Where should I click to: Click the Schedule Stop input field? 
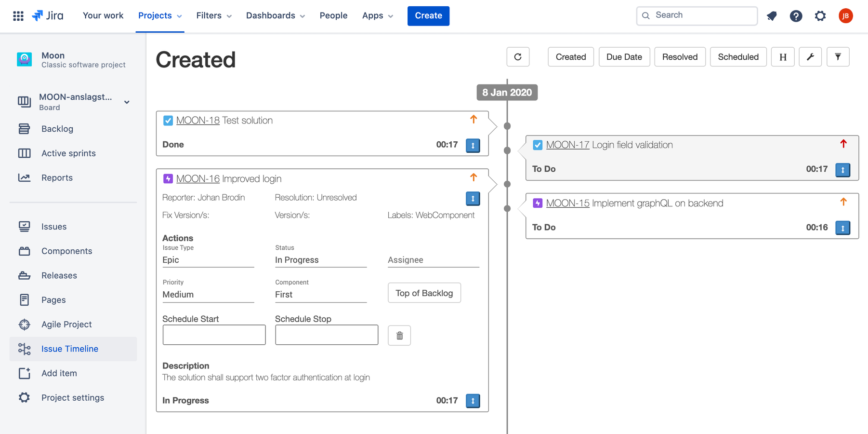[x=327, y=335]
